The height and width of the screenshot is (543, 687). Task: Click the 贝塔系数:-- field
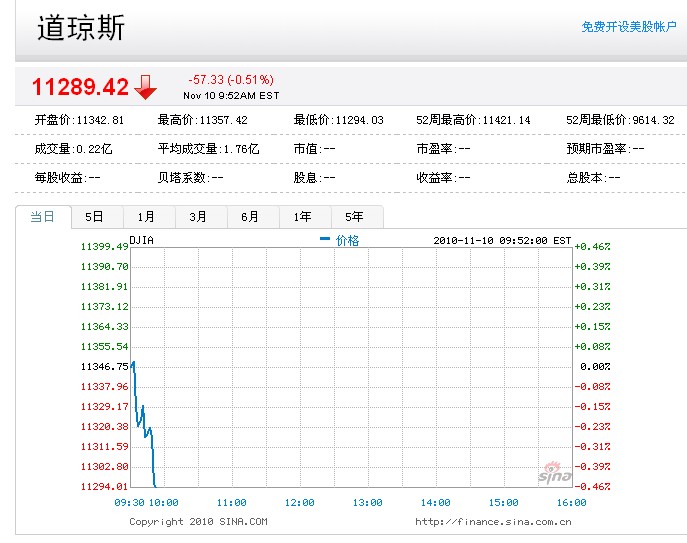point(191,178)
